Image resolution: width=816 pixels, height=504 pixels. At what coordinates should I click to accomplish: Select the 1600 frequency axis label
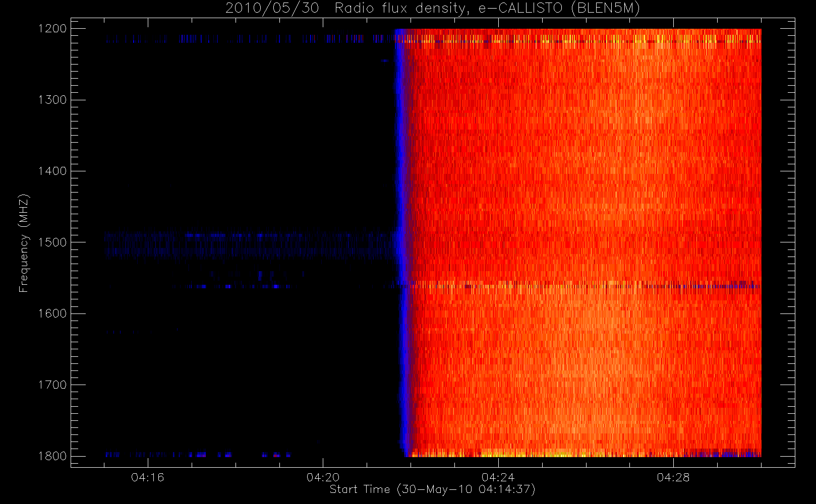click(52, 313)
